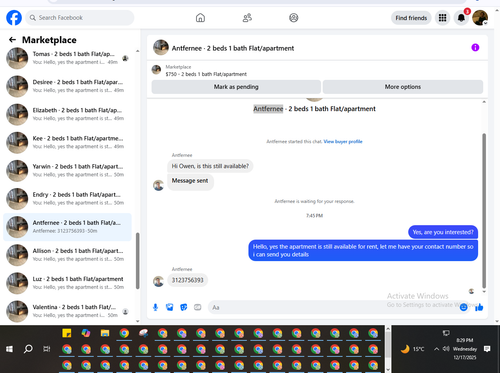
Task: Click the Antfernee chat header avatar
Action: click(x=161, y=48)
